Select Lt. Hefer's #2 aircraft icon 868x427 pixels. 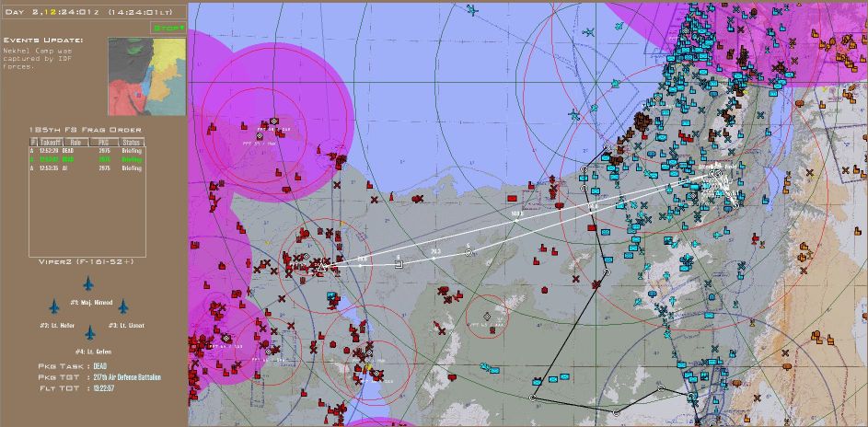click(54, 306)
